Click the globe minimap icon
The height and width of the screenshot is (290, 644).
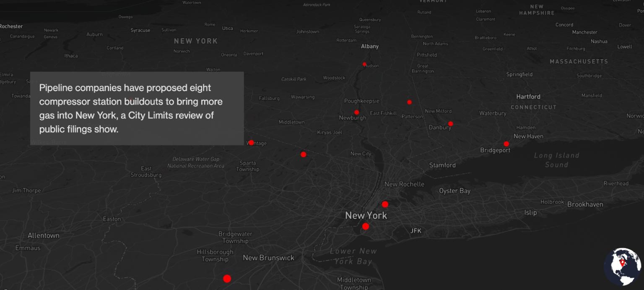click(x=622, y=266)
